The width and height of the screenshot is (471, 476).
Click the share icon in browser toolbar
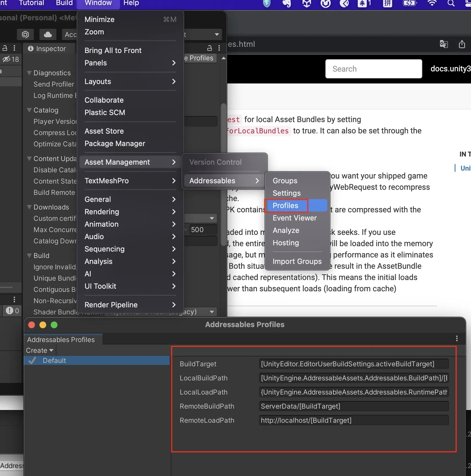click(462, 44)
